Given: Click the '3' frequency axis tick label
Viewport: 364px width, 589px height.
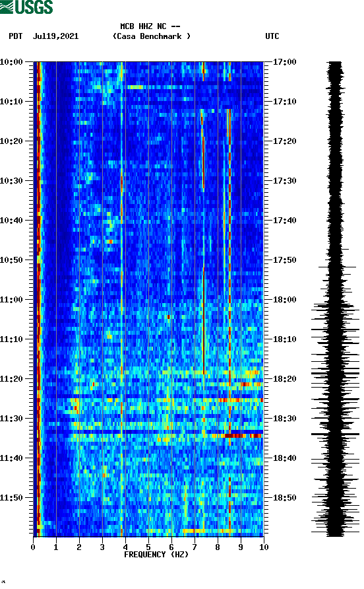Looking at the screenshot, I should 102,547.
